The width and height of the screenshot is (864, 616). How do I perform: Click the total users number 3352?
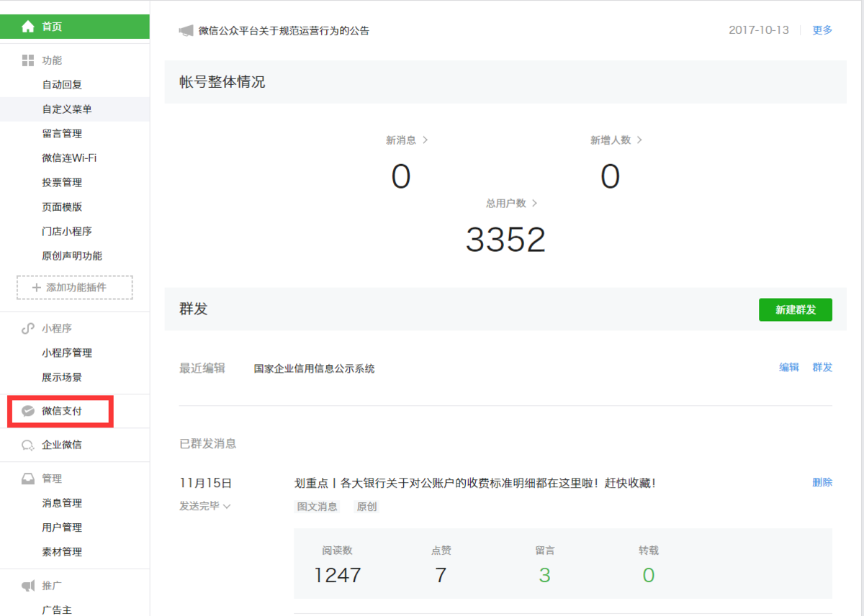[x=505, y=240]
